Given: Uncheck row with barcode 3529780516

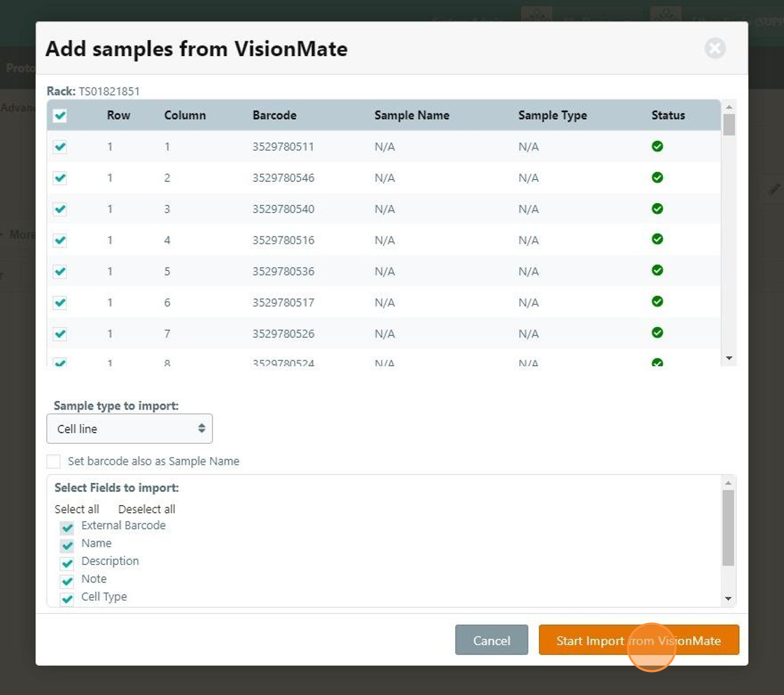Looking at the screenshot, I should pos(60,241).
